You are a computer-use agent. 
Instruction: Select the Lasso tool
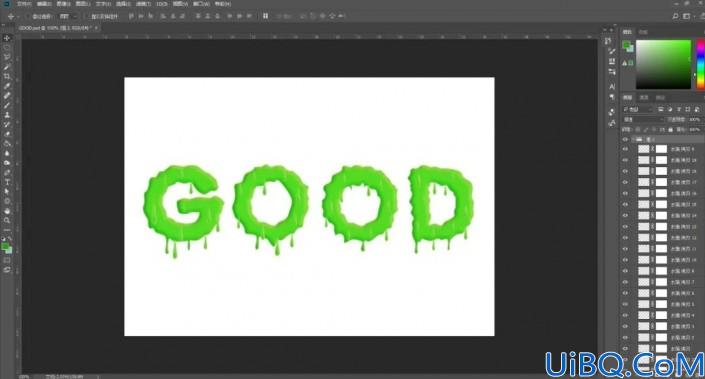point(7,57)
